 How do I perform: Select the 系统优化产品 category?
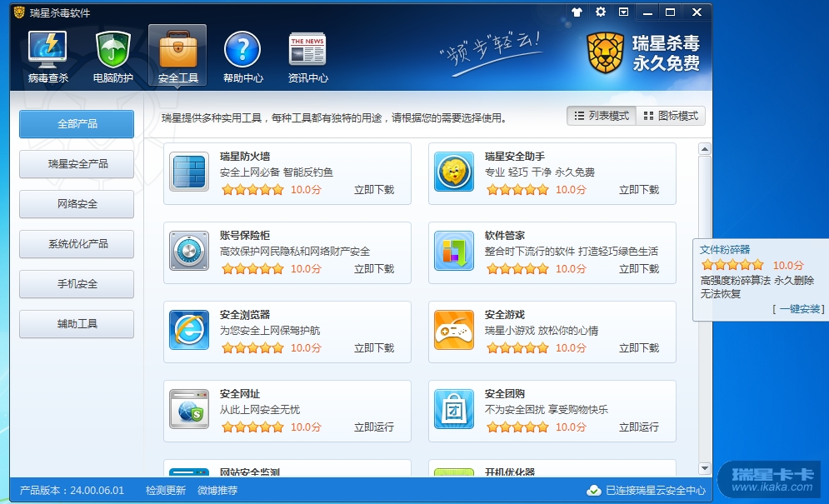tap(77, 244)
